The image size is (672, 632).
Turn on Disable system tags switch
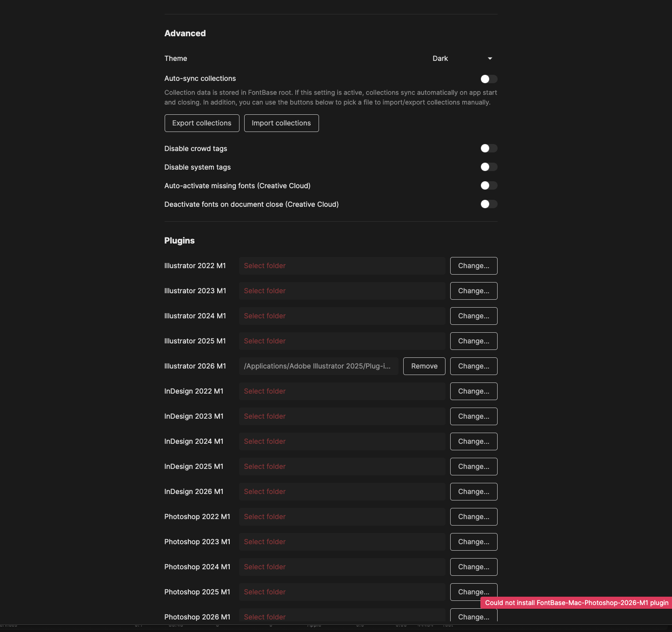point(489,167)
